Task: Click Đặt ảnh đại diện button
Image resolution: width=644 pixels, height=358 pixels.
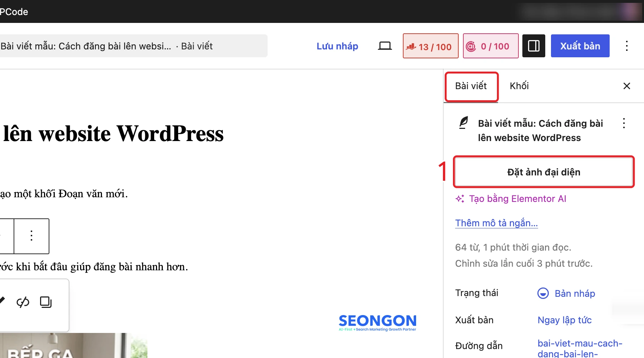Action: (x=543, y=172)
